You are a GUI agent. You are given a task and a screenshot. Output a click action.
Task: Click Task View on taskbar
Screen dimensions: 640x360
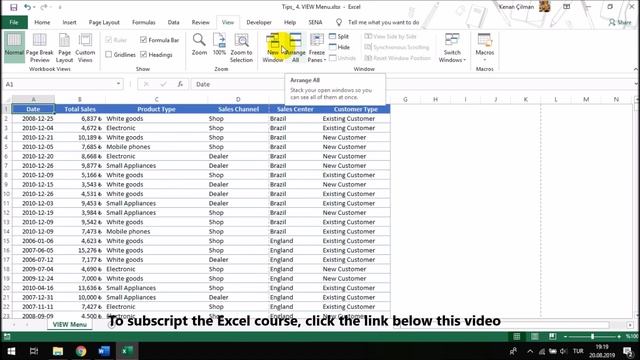click(x=34, y=351)
